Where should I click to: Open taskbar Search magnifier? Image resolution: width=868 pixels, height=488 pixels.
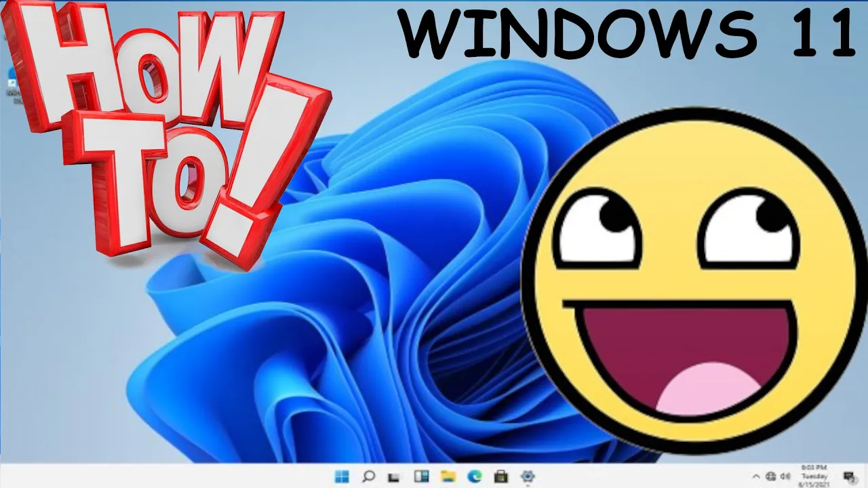coord(368,476)
